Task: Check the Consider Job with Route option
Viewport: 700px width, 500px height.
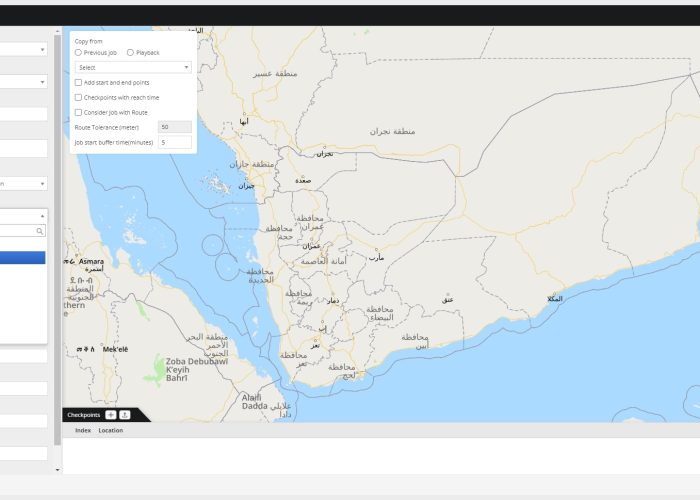Action: point(78,112)
